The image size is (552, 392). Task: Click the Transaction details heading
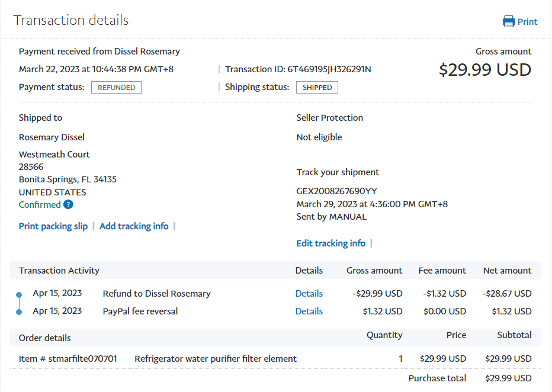[71, 20]
